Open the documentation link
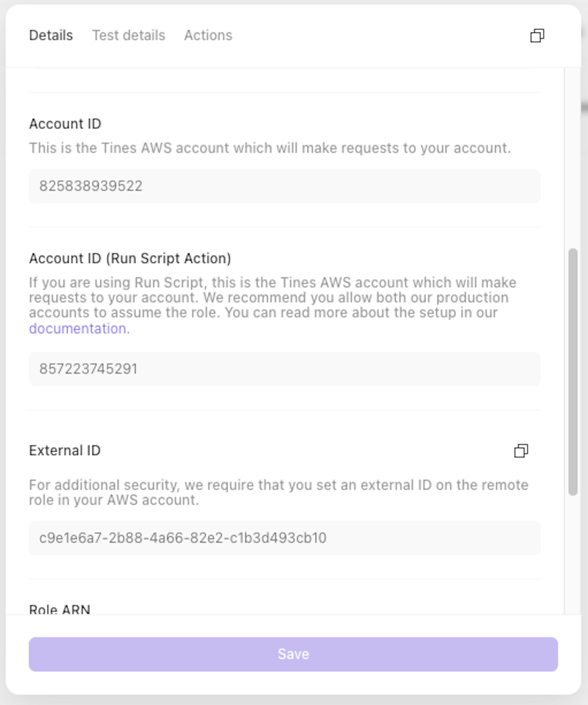 click(x=79, y=328)
